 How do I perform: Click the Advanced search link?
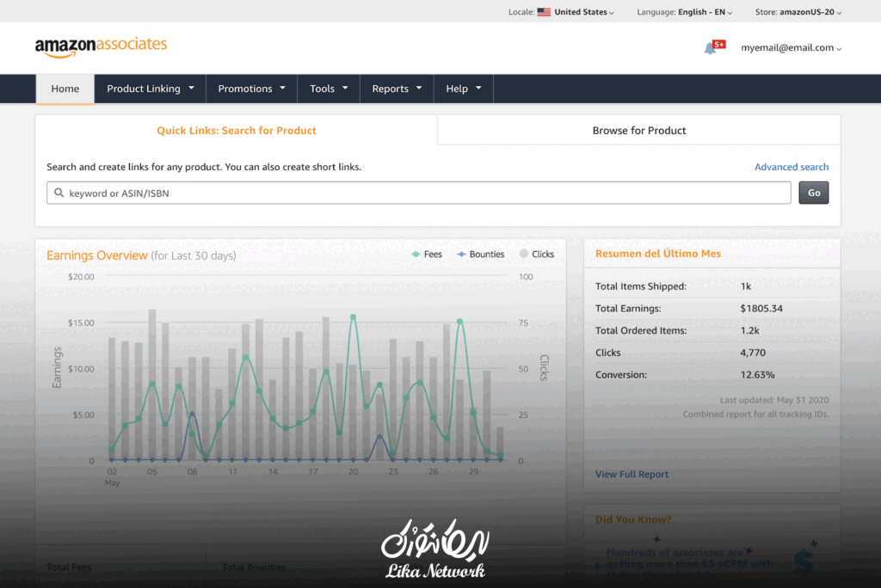791,167
